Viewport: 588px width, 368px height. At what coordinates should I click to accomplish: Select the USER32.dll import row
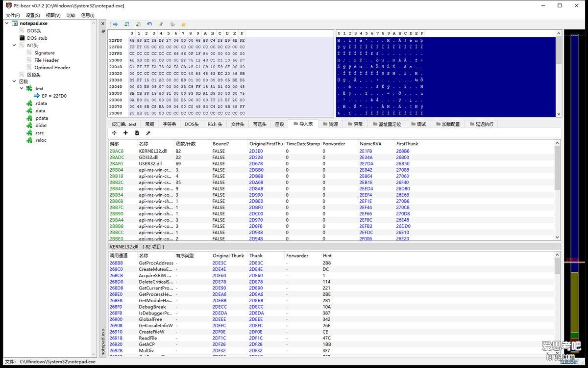331,163
